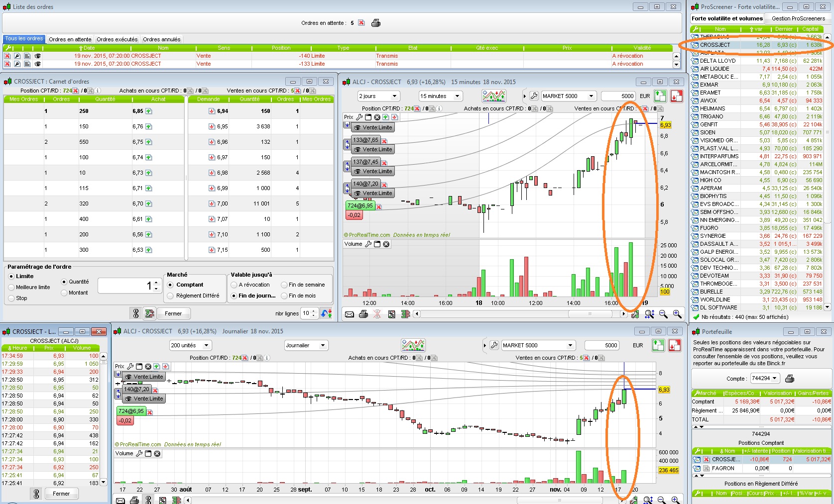Close the Volume panel on the 15 minutes chart

[386, 244]
